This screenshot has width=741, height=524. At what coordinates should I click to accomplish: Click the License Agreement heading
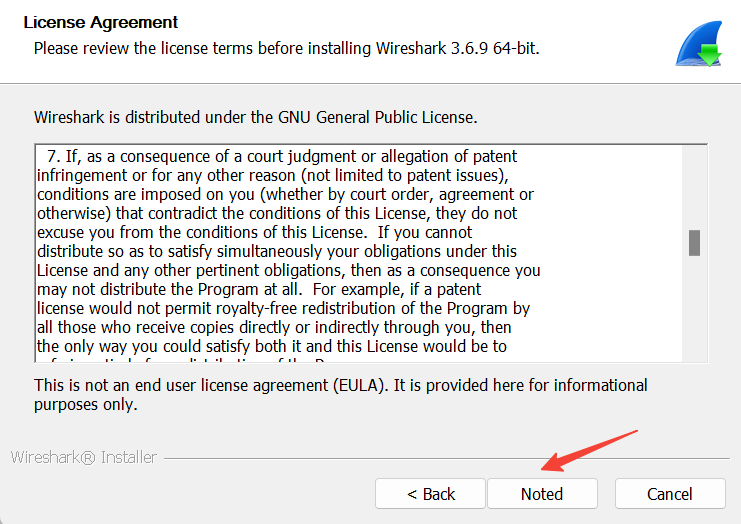pyautogui.click(x=100, y=22)
